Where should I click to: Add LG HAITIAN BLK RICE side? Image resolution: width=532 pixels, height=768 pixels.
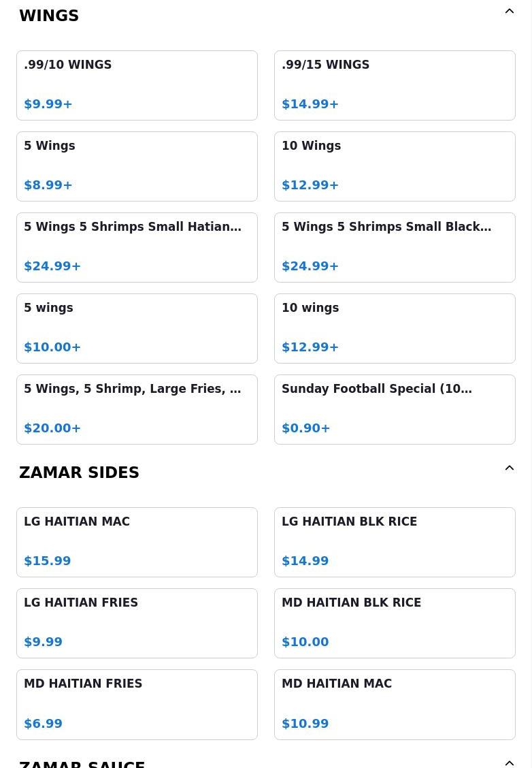click(395, 542)
